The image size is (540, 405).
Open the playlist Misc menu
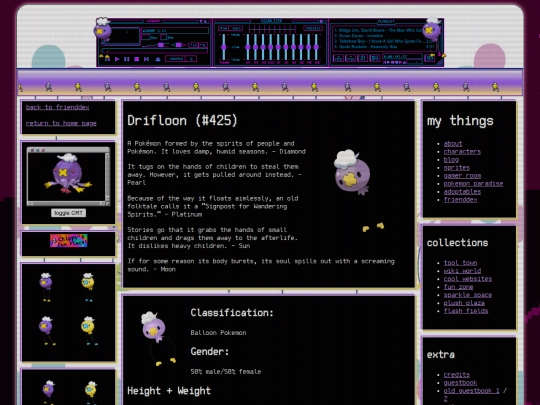[375, 58]
